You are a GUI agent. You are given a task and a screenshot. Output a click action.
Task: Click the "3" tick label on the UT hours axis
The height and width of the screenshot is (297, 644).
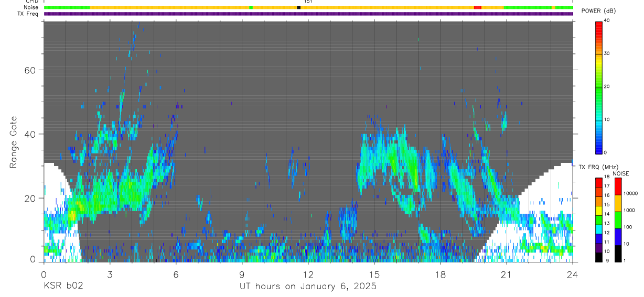[x=110, y=274]
